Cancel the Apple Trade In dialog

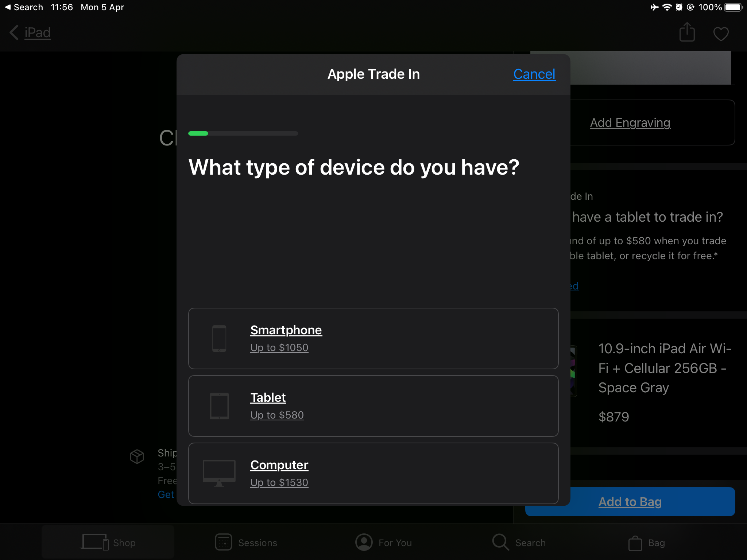point(534,74)
